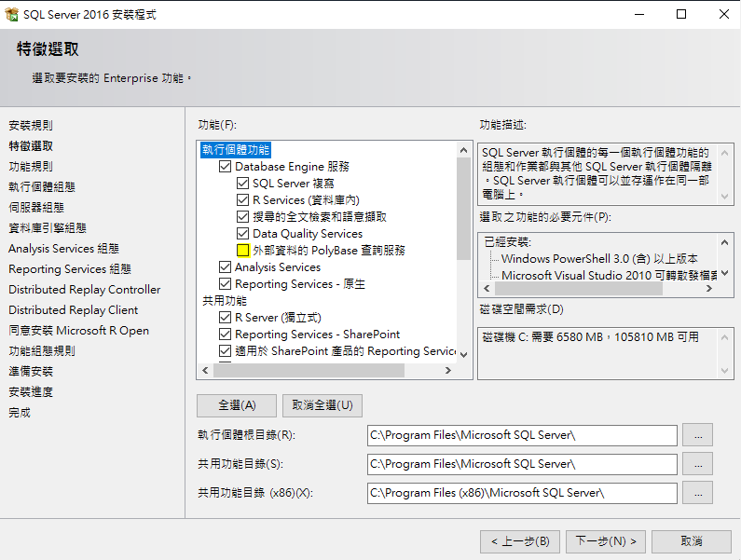
Task: Minimize the setup window
Action: 639,14
